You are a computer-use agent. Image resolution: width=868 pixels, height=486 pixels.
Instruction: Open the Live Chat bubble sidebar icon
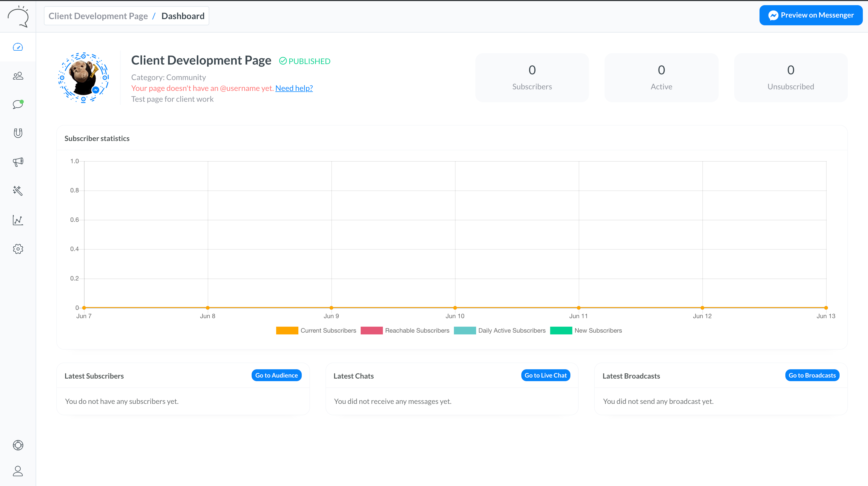click(18, 104)
